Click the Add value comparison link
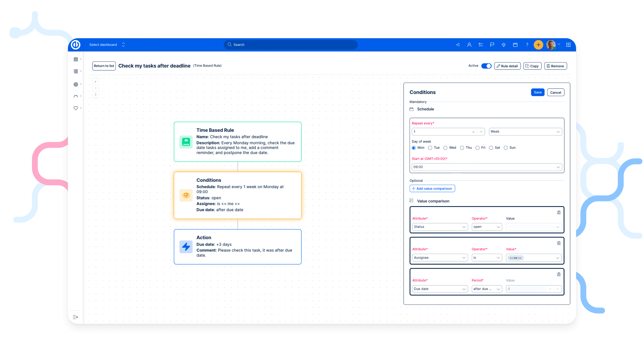Image resolution: width=644 pixels, height=362 pixels. (432, 188)
